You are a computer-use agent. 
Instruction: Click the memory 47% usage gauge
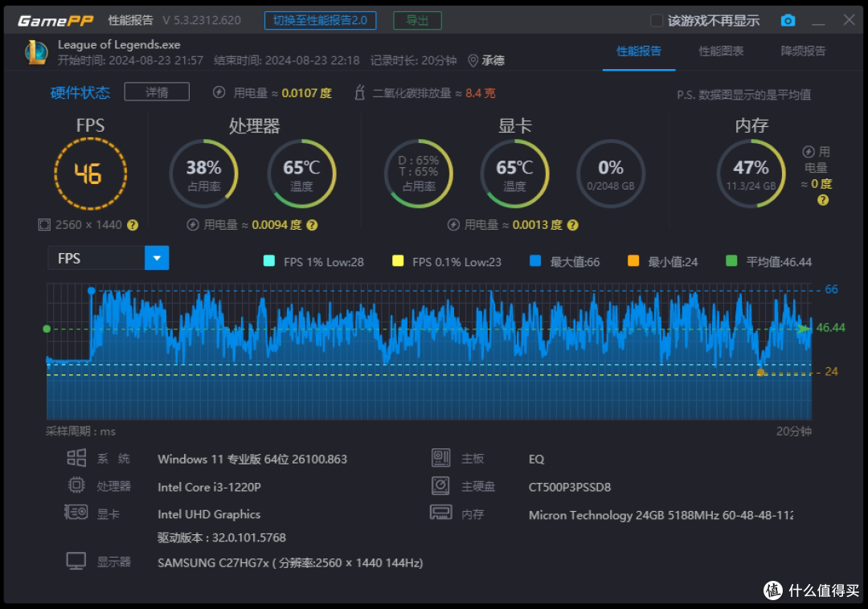(x=751, y=174)
